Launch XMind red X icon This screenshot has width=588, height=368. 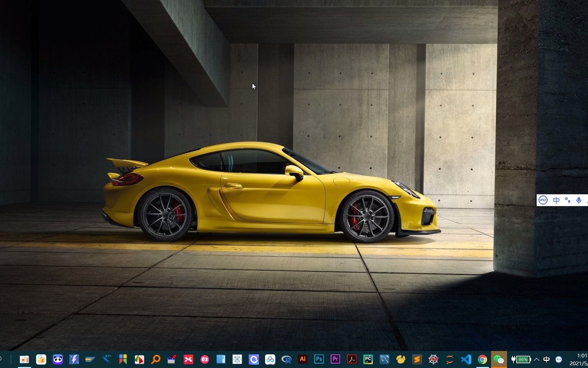point(188,359)
